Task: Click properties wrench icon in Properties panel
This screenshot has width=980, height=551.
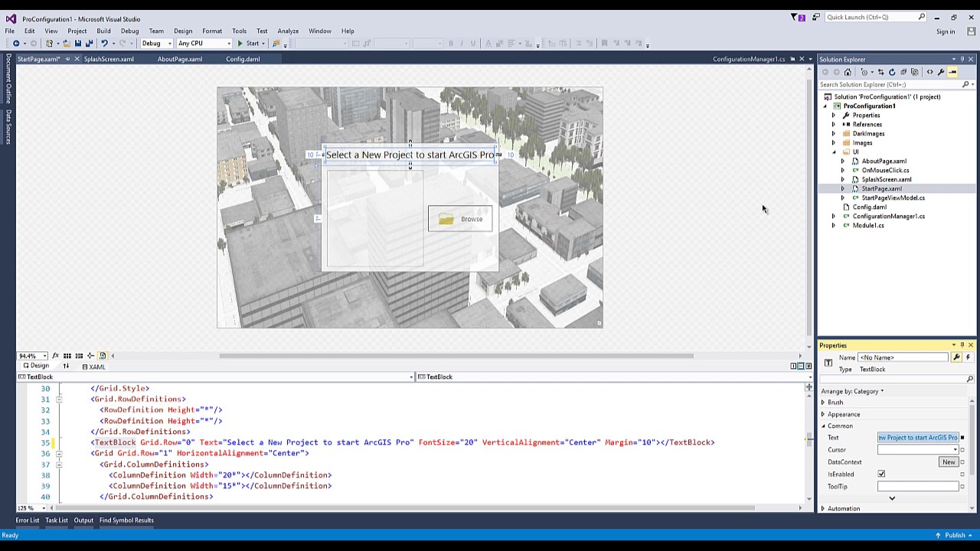Action: click(956, 357)
